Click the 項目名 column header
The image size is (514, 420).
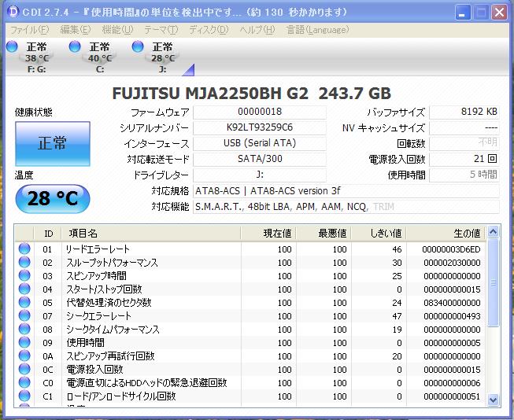pos(83,233)
